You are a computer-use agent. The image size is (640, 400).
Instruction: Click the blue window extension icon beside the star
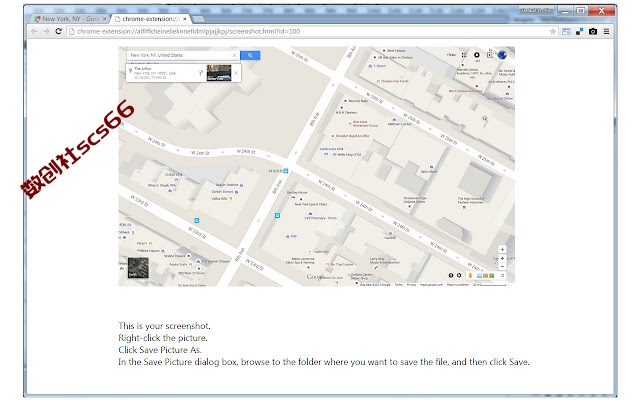(x=566, y=31)
